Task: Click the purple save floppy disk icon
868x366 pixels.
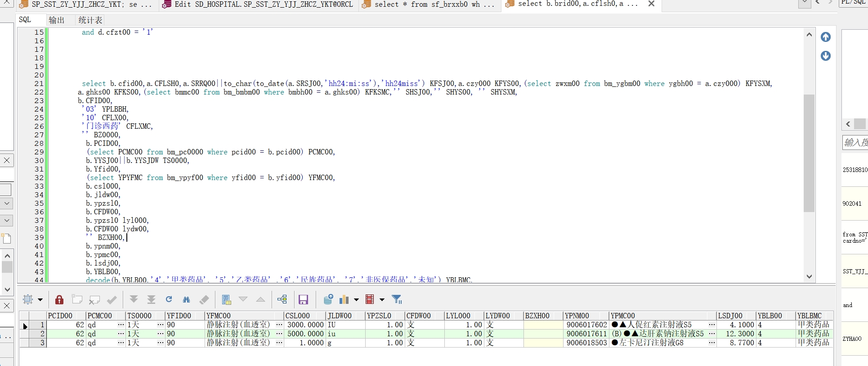Action: [x=303, y=300]
